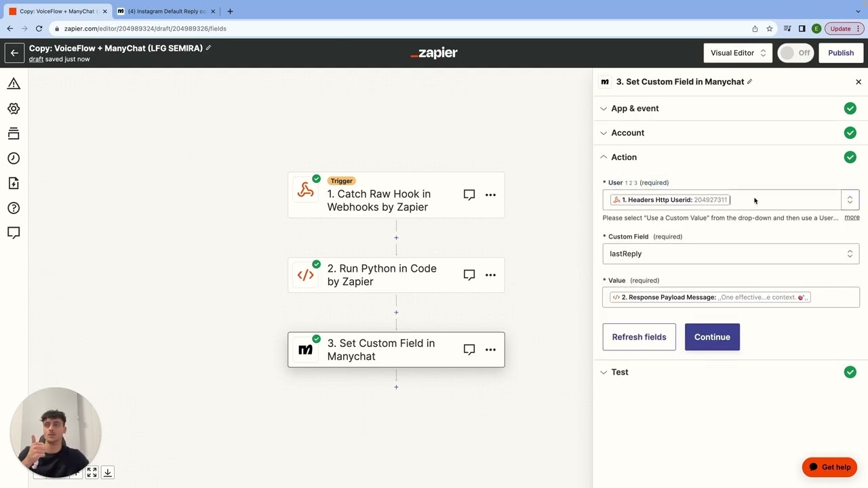The width and height of the screenshot is (868, 488).
Task: Open the settings gear sidebar icon
Action: (x=14, y=108)
